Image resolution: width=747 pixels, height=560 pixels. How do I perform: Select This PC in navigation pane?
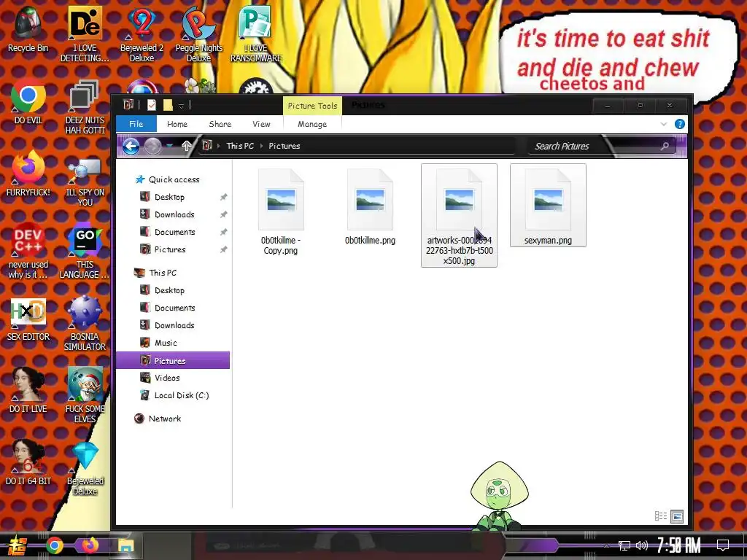point(163,273)
